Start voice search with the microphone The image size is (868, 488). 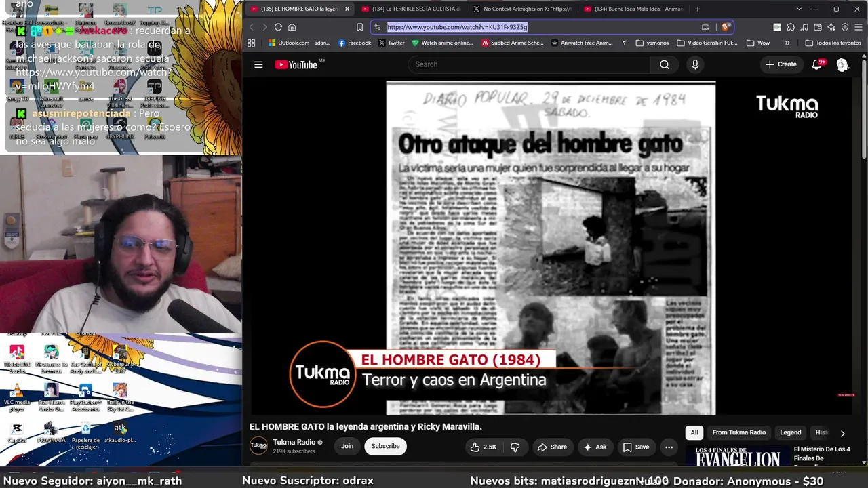(695, 64)
